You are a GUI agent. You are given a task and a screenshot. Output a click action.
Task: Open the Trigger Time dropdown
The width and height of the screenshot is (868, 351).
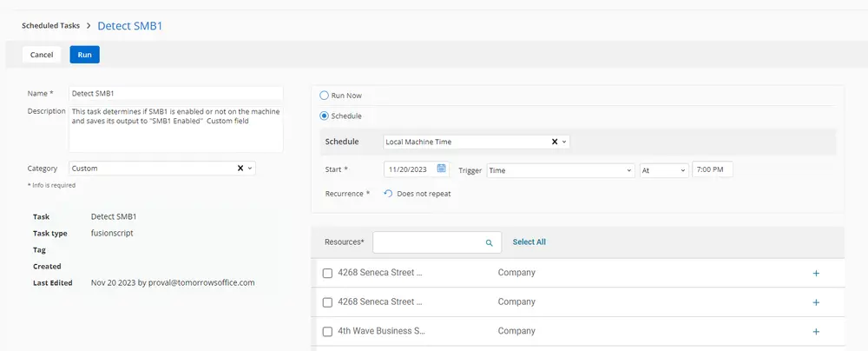click(x=561, y=170)
